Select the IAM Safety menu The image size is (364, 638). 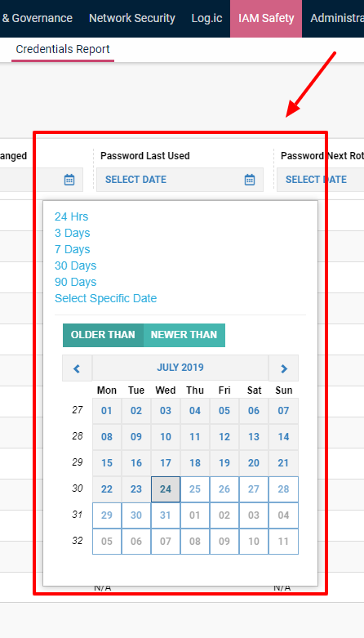[266, 18]
